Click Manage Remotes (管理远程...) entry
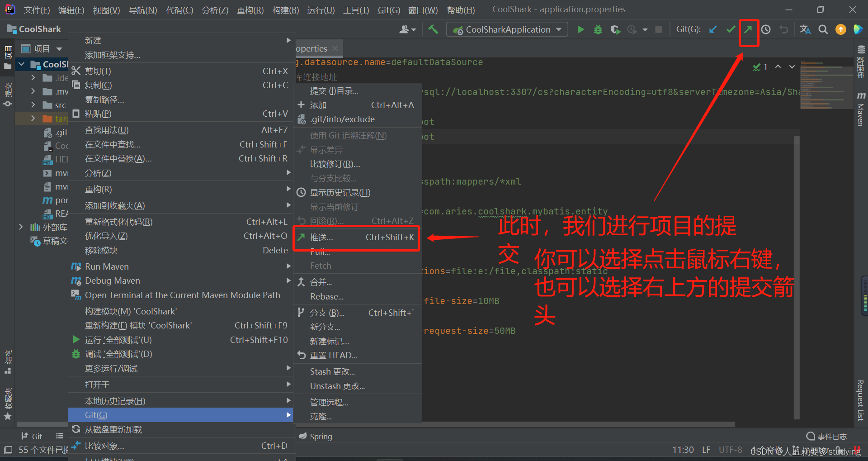Viewport: 868px width, 461px height. coord(357,402)
